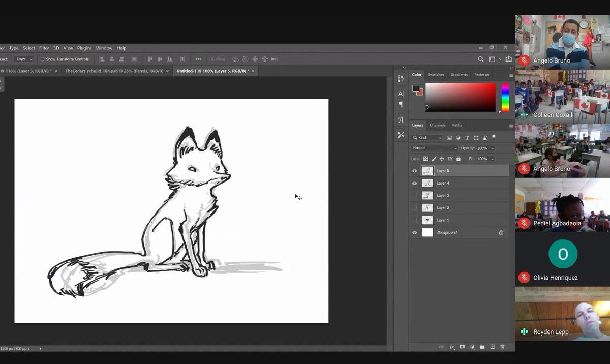
Task: Click the type layer filter icon
Action: pos(467,138)
